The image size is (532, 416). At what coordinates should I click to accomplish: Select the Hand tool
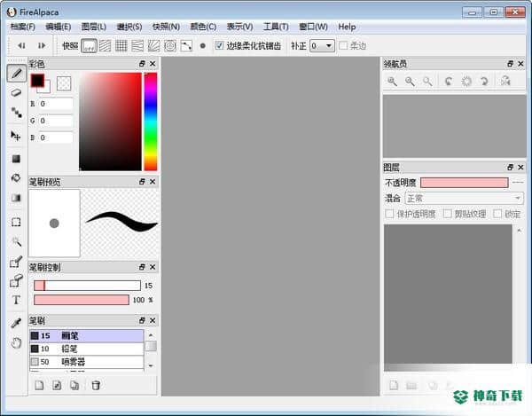16,342
